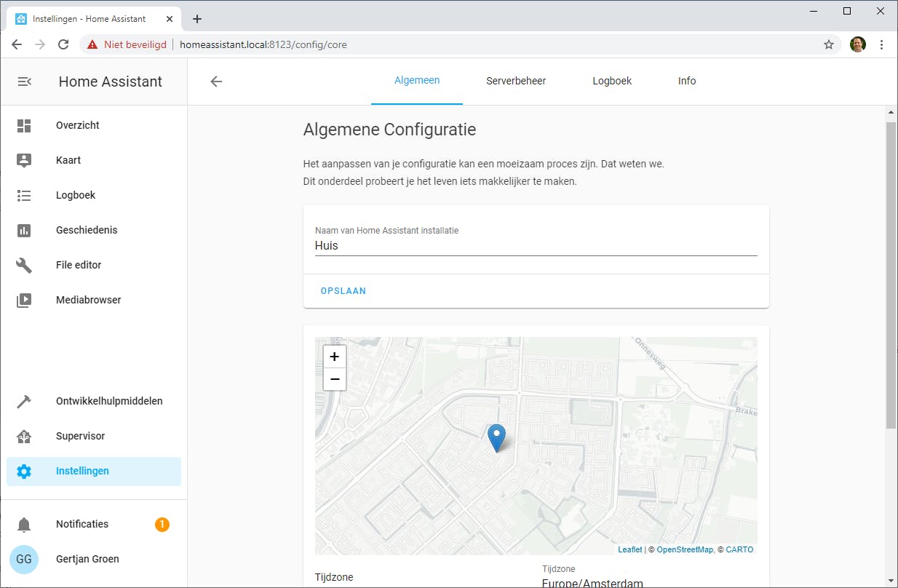Image resolution: width=898 pixels, height=588 pixels.
Task: Open Overzicht dashboard icon in sidebar
Action: tap(24, 125)
